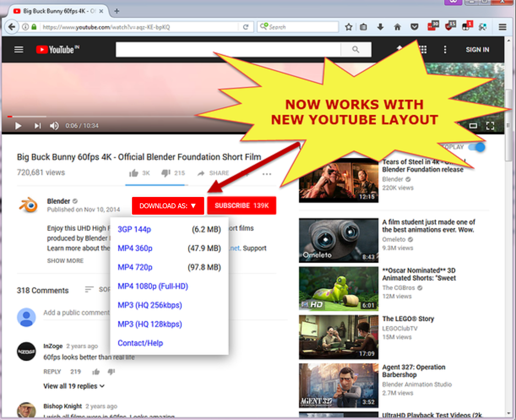Dislike the video with thumbs down 215

tap(173, 173)
